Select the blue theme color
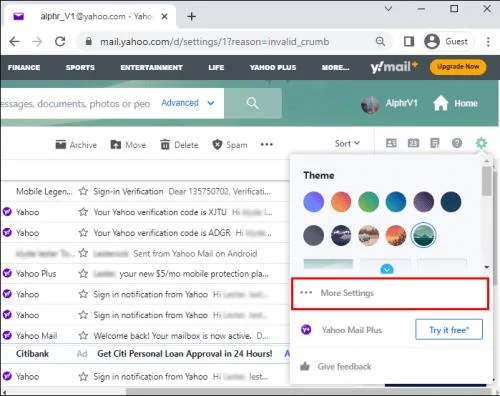This screenshot has height=396, width=500. click(396, 202)
